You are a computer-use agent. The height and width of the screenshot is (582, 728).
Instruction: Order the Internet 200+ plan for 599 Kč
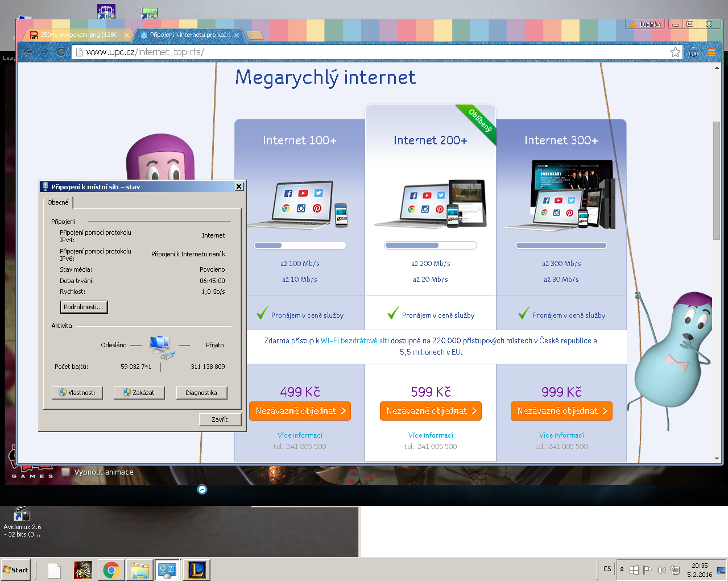431,411
